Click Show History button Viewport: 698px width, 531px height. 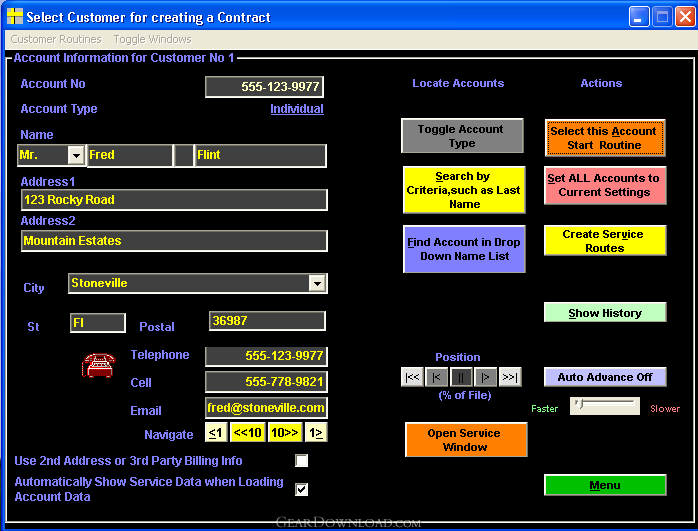click(605, 312)
